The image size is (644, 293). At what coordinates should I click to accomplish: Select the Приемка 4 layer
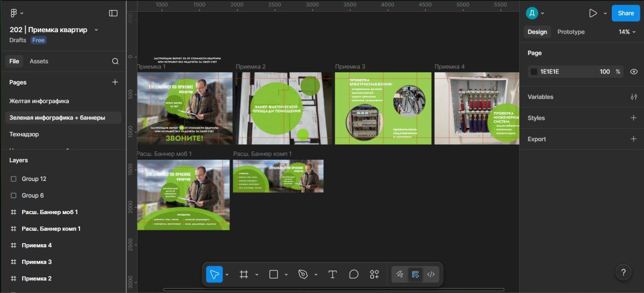coord(37,245)
